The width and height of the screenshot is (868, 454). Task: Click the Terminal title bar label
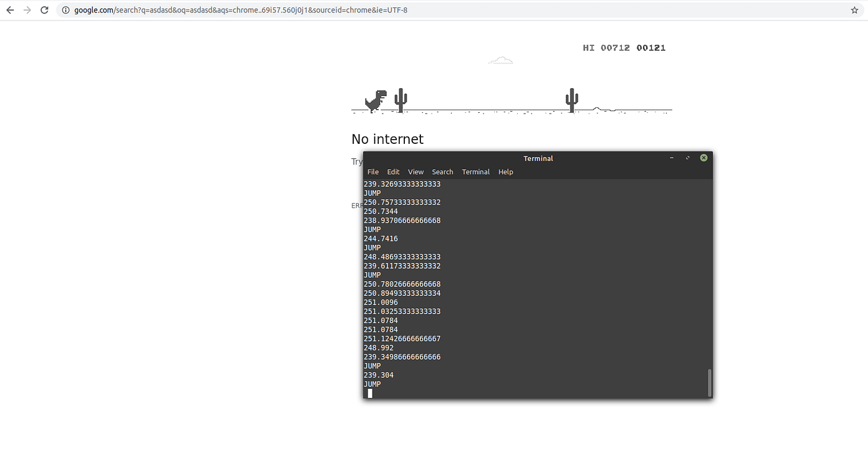pos(538,158)
